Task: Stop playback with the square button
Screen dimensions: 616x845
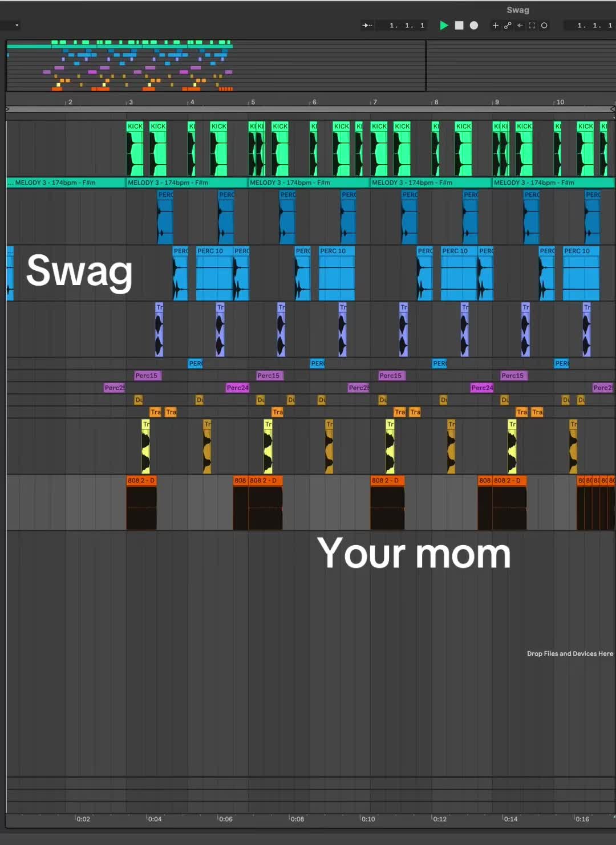Action: tap(459, 25)
